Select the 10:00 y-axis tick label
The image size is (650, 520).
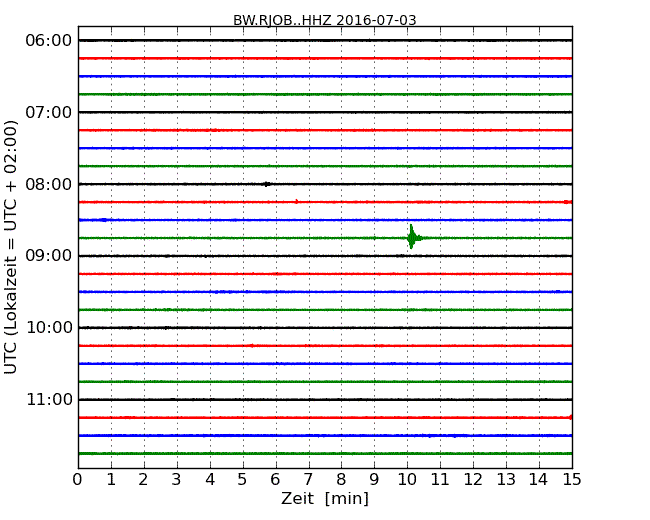coord(49,328)
